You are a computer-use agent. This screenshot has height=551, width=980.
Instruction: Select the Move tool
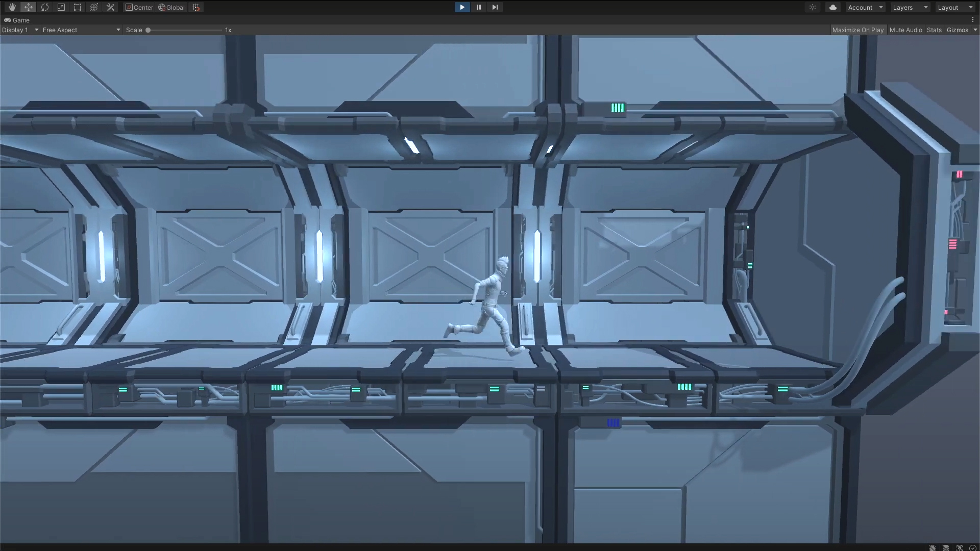pyautogui.click(x=29, y=7)
